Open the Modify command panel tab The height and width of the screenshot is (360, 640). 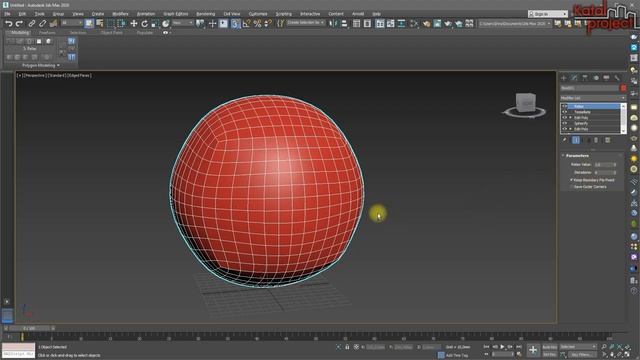(574, 78)
